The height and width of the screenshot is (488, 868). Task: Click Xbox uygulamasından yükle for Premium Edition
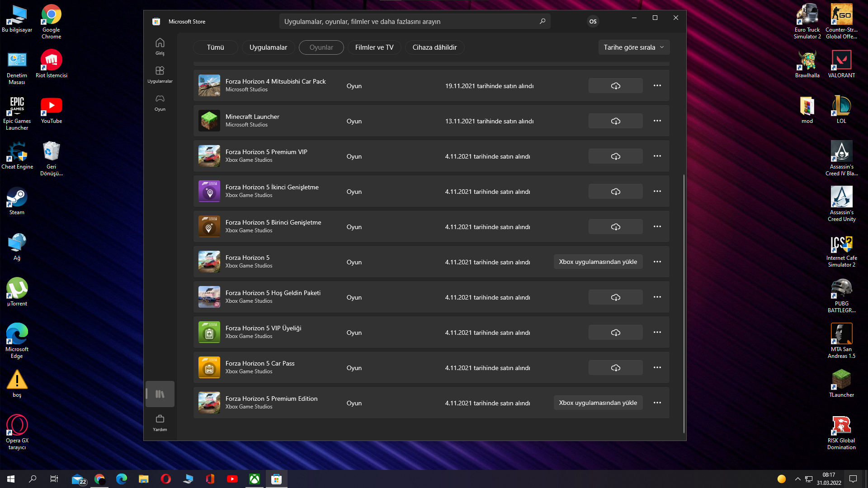click(x=598, y=403)
